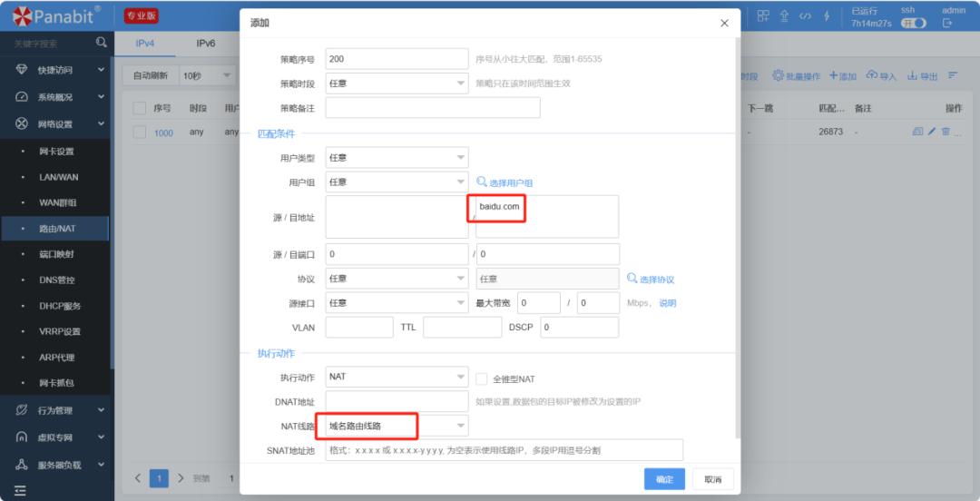Click the 取消 button
The width and height of the screenshot is (980, 501).
coord(713,479)
